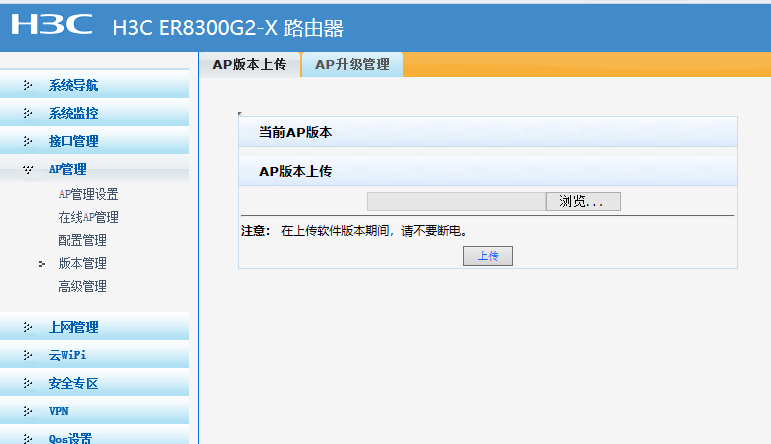Go to 高级管理 submenu item
This screenshot has width=771, height=444.
[x=82, y=287]
